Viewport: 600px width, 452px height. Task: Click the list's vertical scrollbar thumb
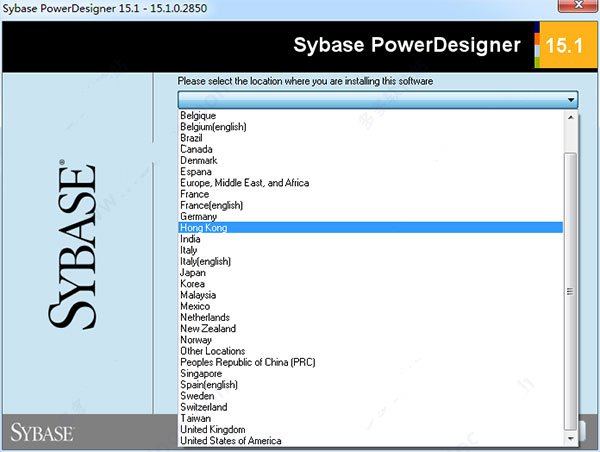pyautogui.click(x=571, y=292)
